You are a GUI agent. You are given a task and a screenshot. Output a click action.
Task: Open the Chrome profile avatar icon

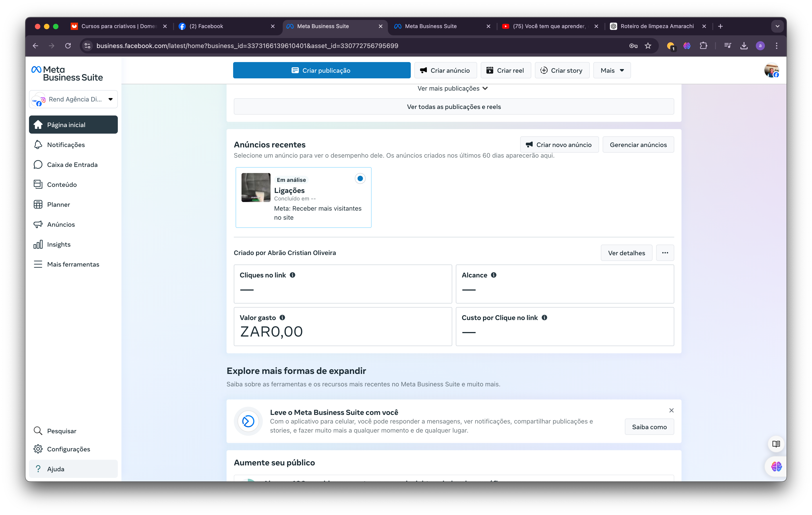tap(760, 46)
